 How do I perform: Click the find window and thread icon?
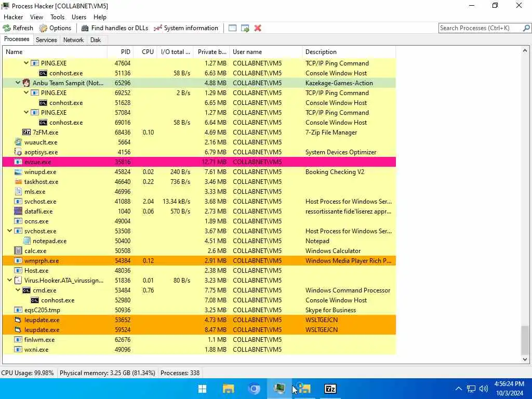pyautogui.click(x=245, y=28)
